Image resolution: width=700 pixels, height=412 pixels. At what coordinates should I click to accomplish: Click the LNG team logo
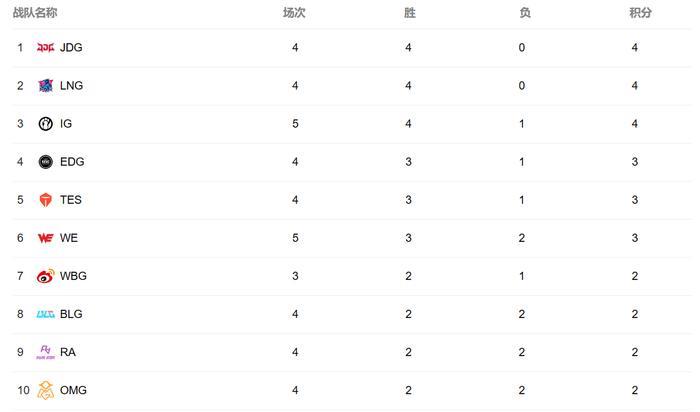[x=46, y=86]
